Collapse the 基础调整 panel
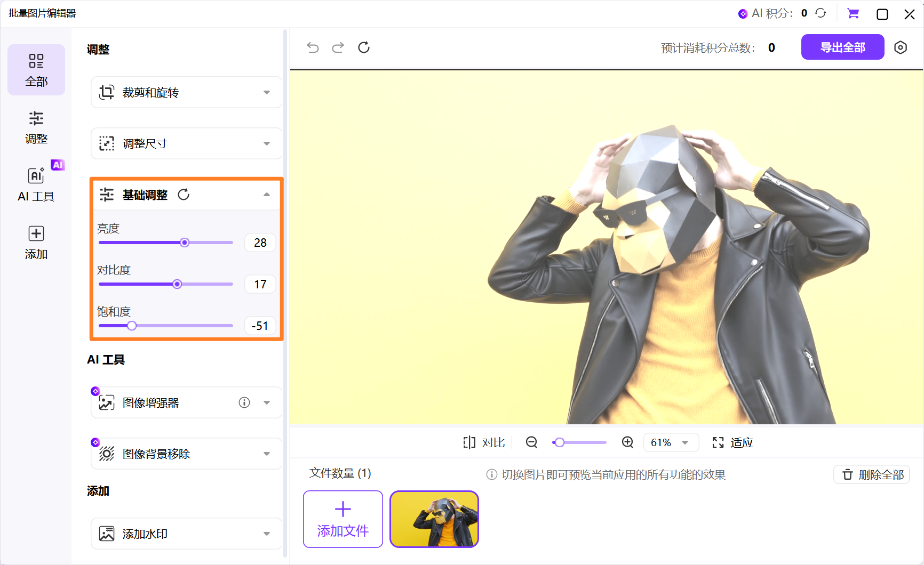This screenshot has height=565, width=924. [267, 195]
